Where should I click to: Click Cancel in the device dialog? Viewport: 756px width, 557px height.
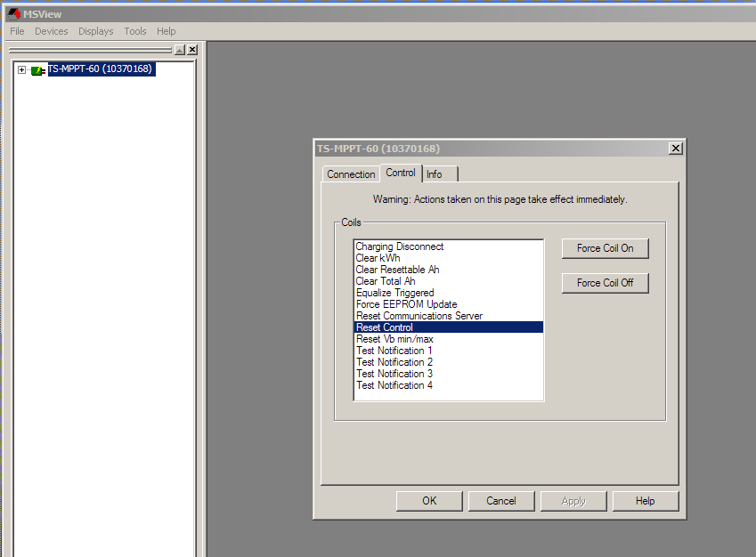click(x=501, y=501)
